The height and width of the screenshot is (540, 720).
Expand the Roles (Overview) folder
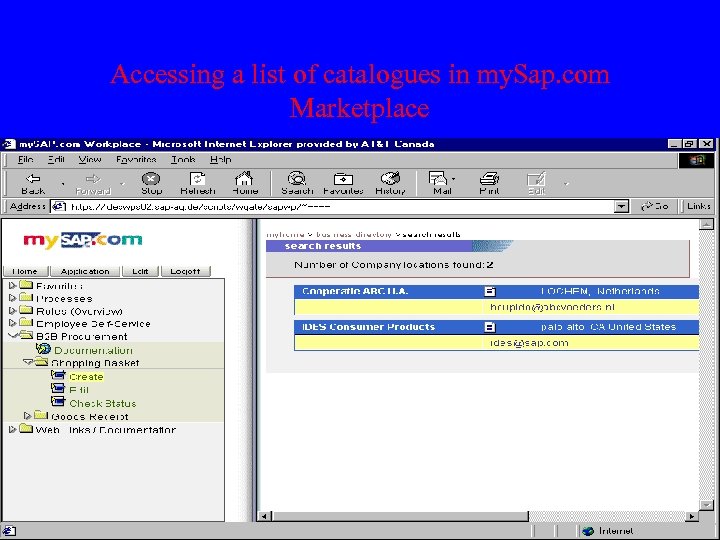pyautogui.click(x=12, y=311)
